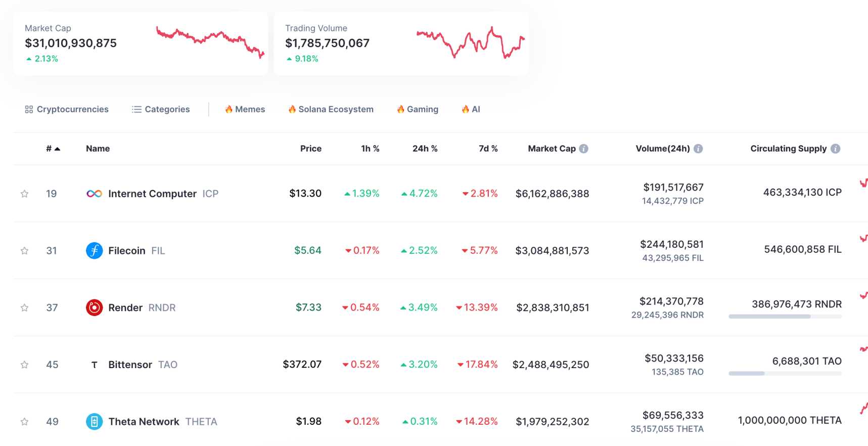
Task: Sort table by Circulating Supply header
Action: coord(789,149)
